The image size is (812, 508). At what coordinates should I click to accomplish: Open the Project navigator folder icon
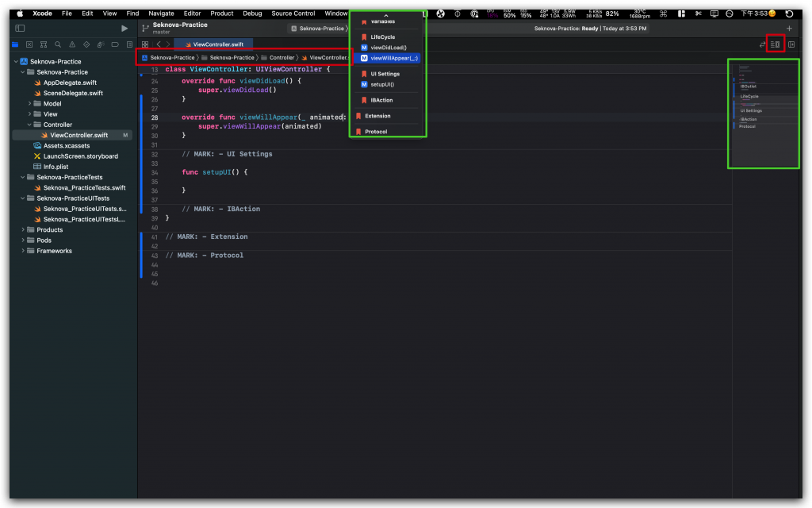tap(15, 44)
